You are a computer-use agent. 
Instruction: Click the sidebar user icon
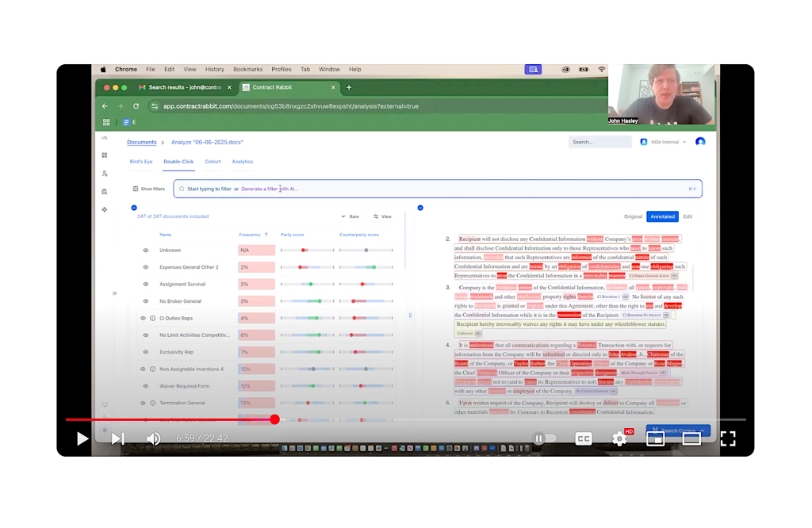pyautogui.click(x=105, y=174)
